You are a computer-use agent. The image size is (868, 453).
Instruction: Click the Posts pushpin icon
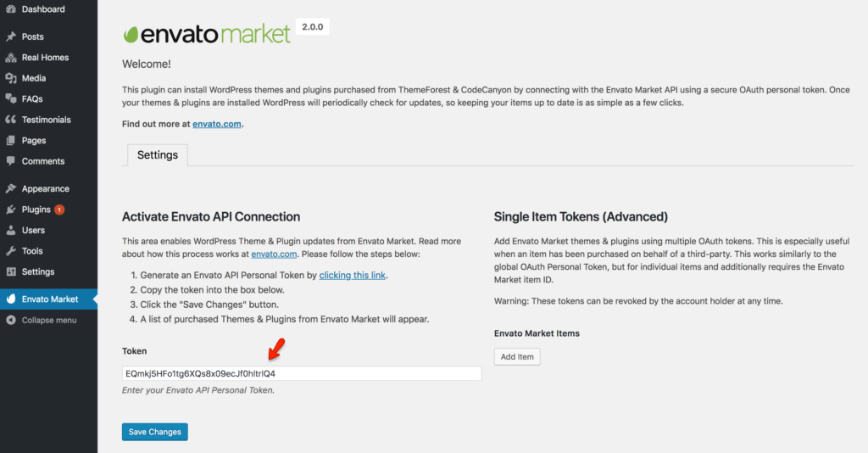10,36
